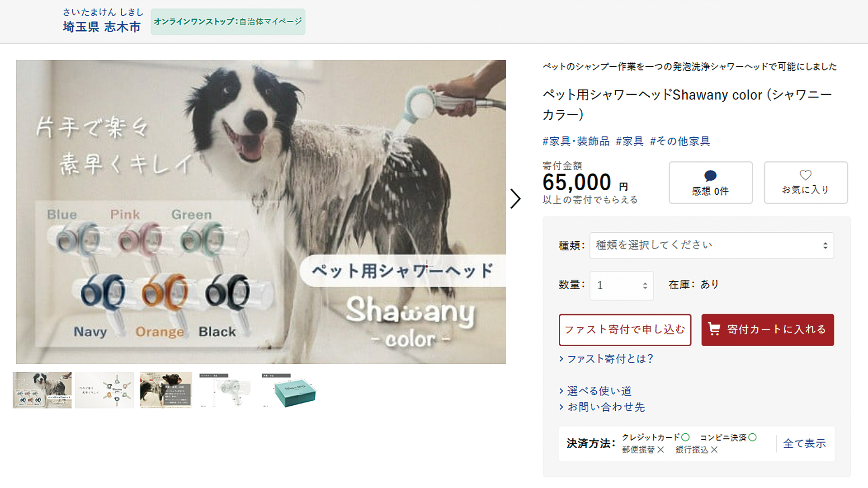Click the quantity stepper arrows
This screenshot has width=868, height=488.
(x=645, y=286)
